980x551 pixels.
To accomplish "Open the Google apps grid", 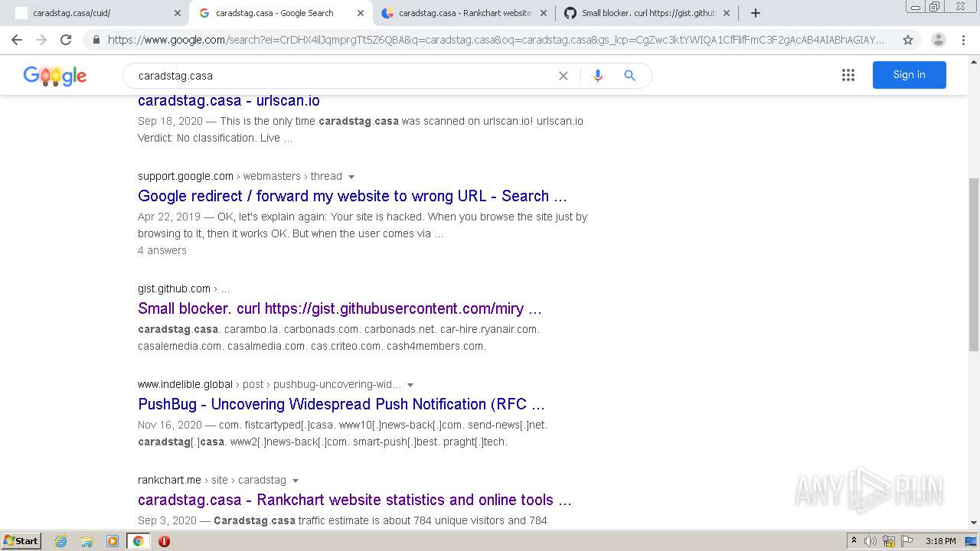I will 848,75.
